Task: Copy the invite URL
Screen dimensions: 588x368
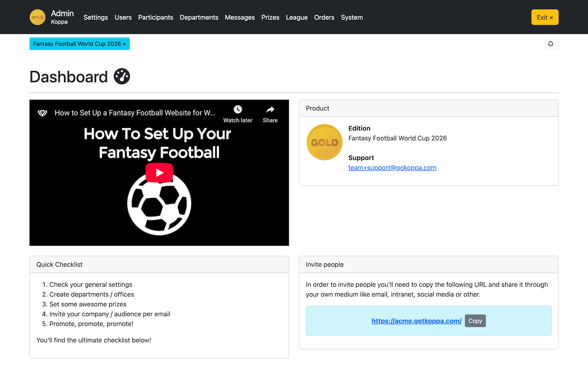Action: pos(475,321)
